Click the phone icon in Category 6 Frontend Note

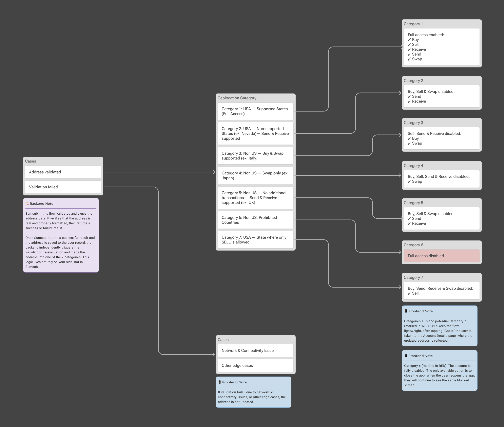pos(406,356)
